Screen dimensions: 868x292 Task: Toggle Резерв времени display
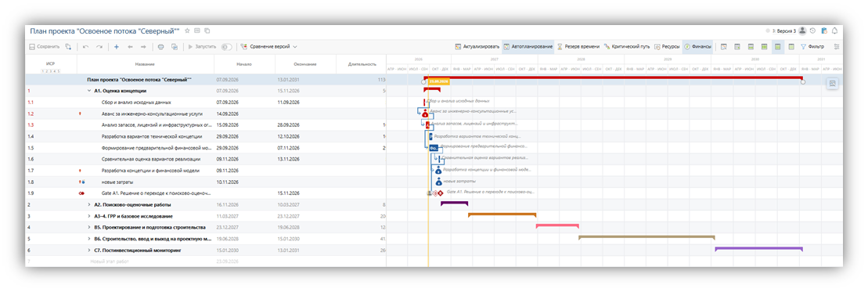578,47
